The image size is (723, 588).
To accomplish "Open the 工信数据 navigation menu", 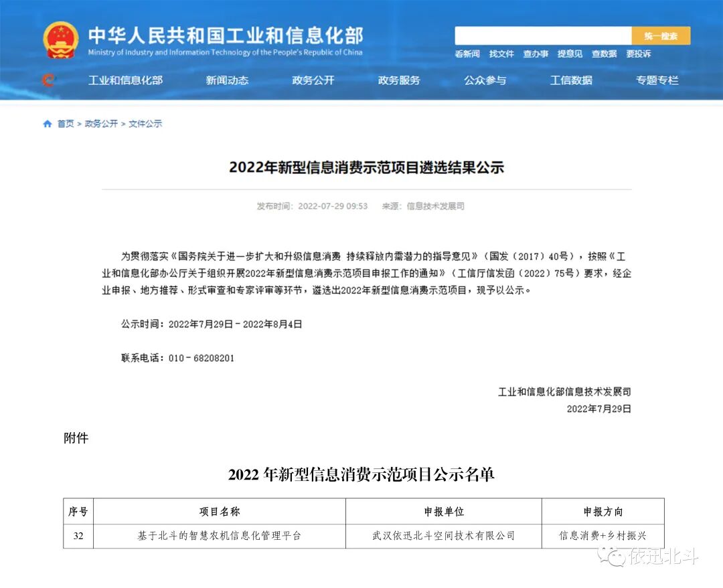I will (x=572, y=80).
